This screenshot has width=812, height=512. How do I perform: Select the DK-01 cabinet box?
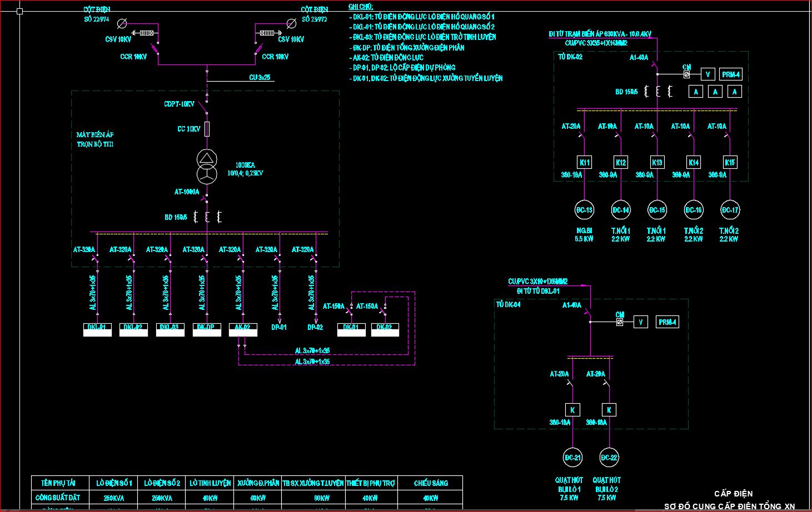[351, 329]
